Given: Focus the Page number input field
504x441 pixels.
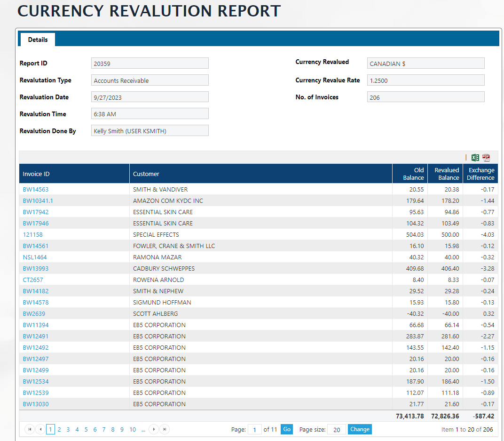Looking at the screenshot, I should pos(254,429).
